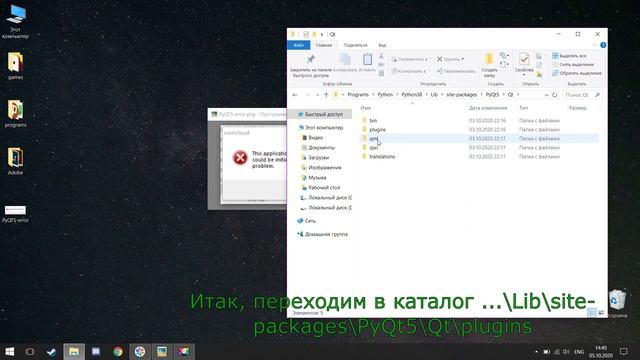
Task: Click Select all in ribbon
Action: pyautogui.click(x=569, y=56)
